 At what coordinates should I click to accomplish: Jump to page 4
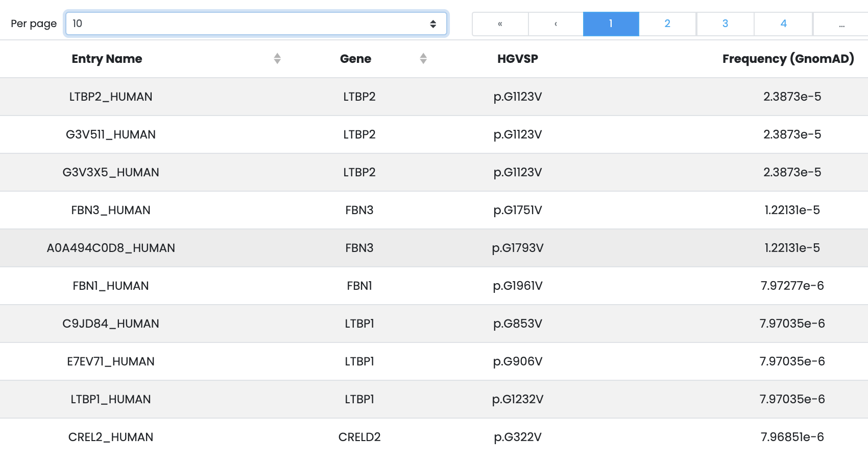(x=783, y=24)
